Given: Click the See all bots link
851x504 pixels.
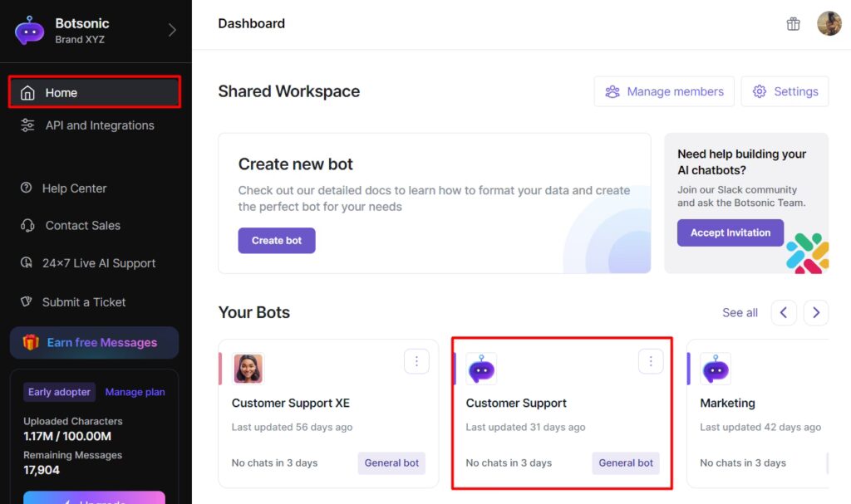Looking at the screenshot, I should (740, 313).
